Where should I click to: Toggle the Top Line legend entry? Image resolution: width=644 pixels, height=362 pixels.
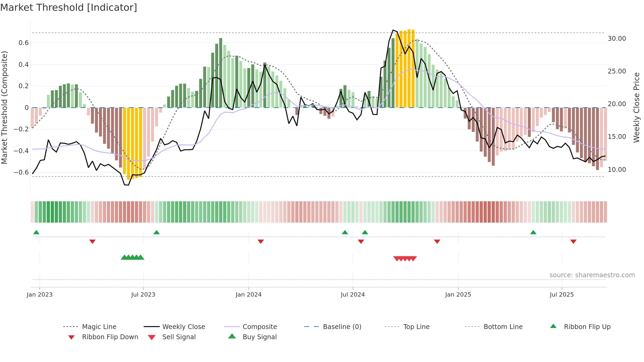pos(407,327)
